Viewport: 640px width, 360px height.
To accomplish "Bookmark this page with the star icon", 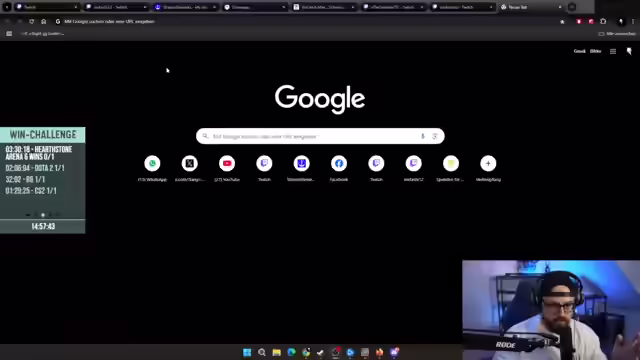I will (x=562, y=22).
